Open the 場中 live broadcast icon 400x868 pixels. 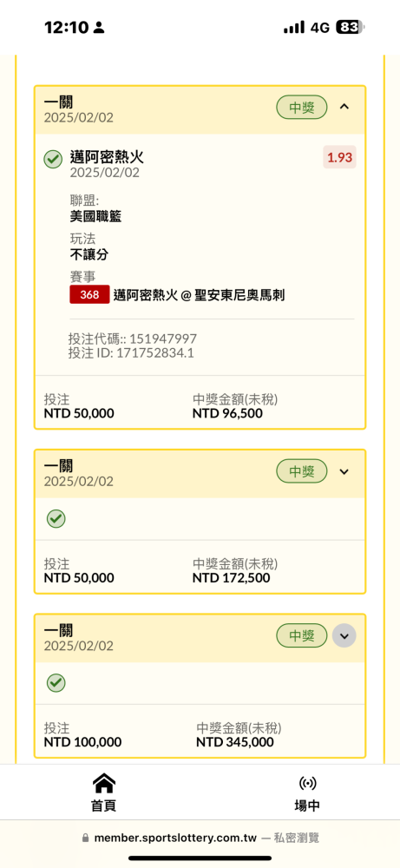(x=307, y=783)
